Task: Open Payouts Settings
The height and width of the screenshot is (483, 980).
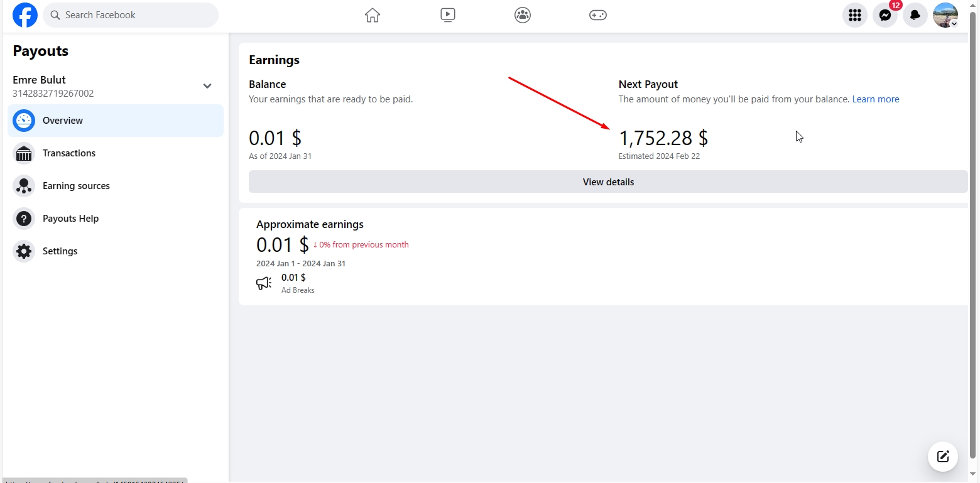Action: pyautogui.click(x=60, y=251)
